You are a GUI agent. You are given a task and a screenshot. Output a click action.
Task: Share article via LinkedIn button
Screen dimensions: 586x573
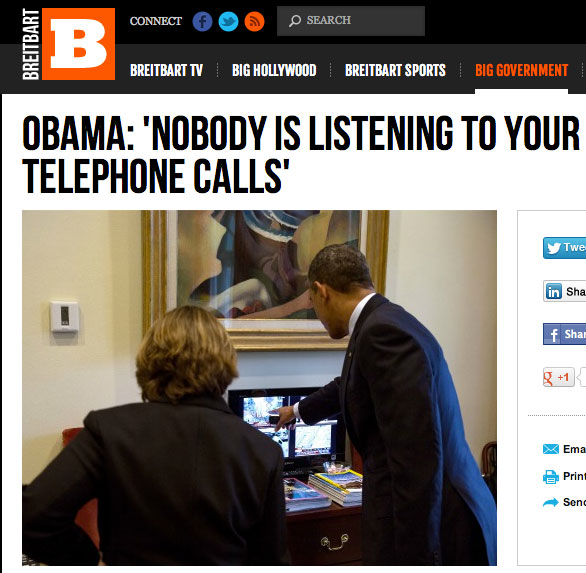click(x=564, y=291)
